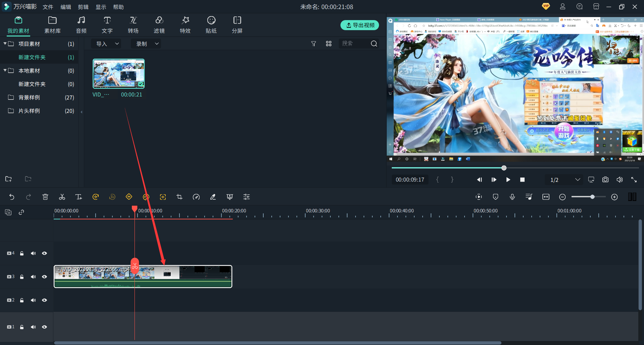
Task: Open the 导入 import dropdown
Action: click(107, 44)
